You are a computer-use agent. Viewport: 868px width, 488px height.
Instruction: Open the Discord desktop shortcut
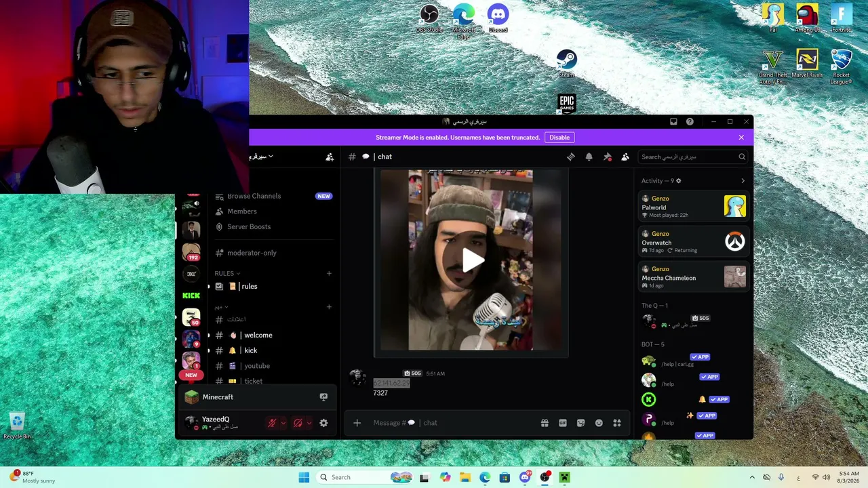[498, 18]
